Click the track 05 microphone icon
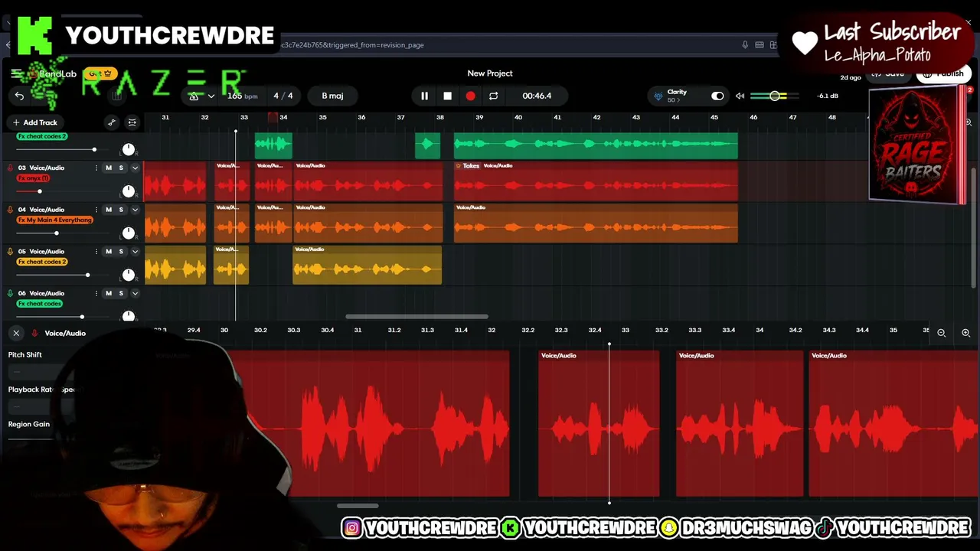980x551 pixels. 10,252
